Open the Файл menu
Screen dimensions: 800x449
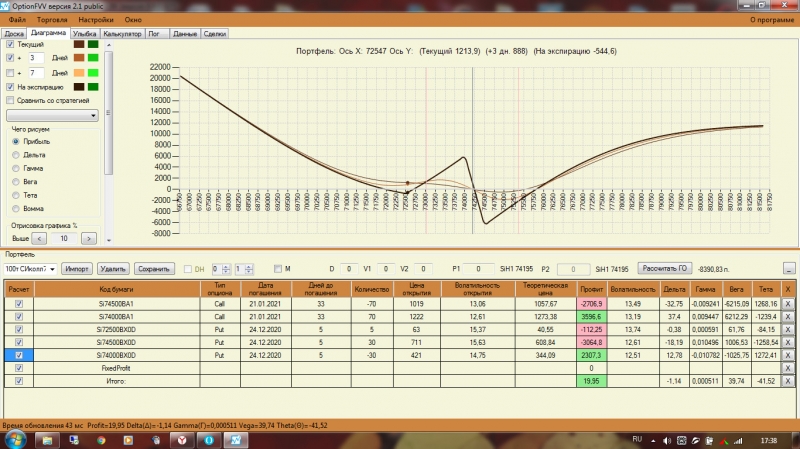[17, 20]
